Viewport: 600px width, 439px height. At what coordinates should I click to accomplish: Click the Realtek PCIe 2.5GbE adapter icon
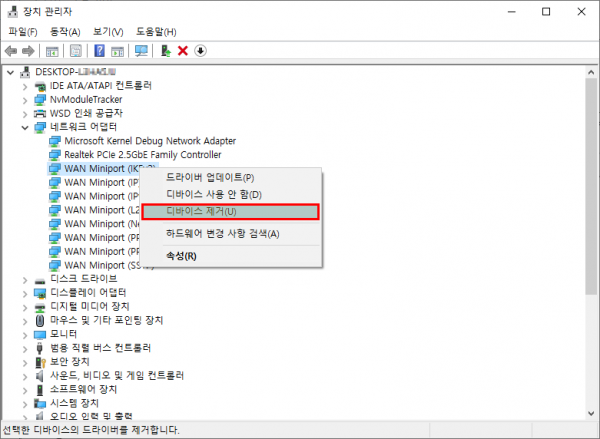(x=55, y=155)
